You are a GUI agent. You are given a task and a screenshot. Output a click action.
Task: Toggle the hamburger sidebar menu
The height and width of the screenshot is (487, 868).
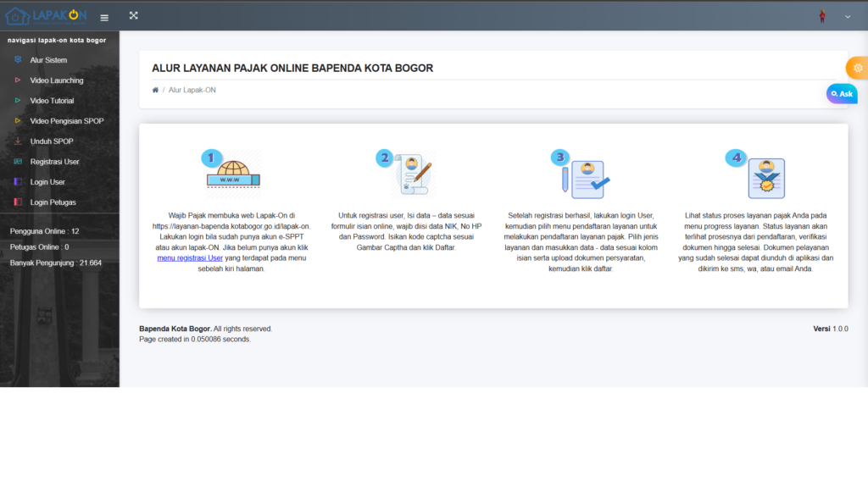(104, 18)
